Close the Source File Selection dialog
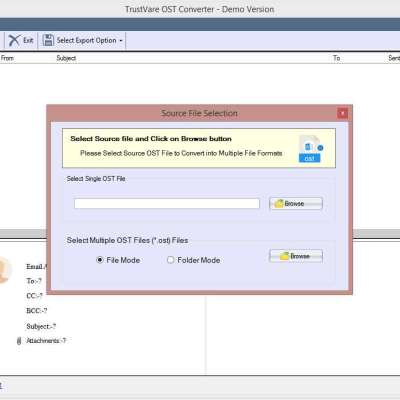The width and height of the screenshot is (400, 400). coord(342,113)
